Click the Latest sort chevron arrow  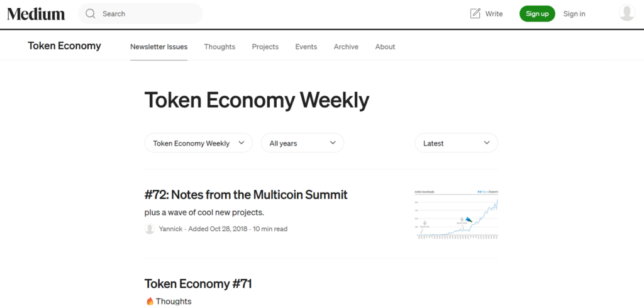(487, 143)
